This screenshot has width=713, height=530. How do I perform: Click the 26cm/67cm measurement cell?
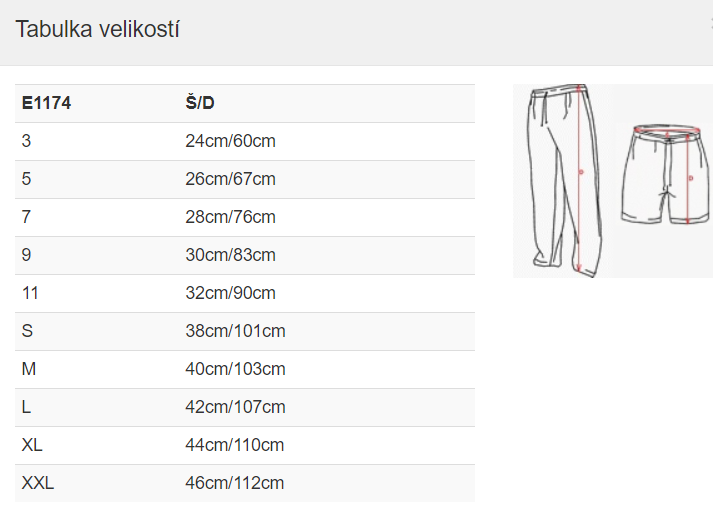point(230,179)
